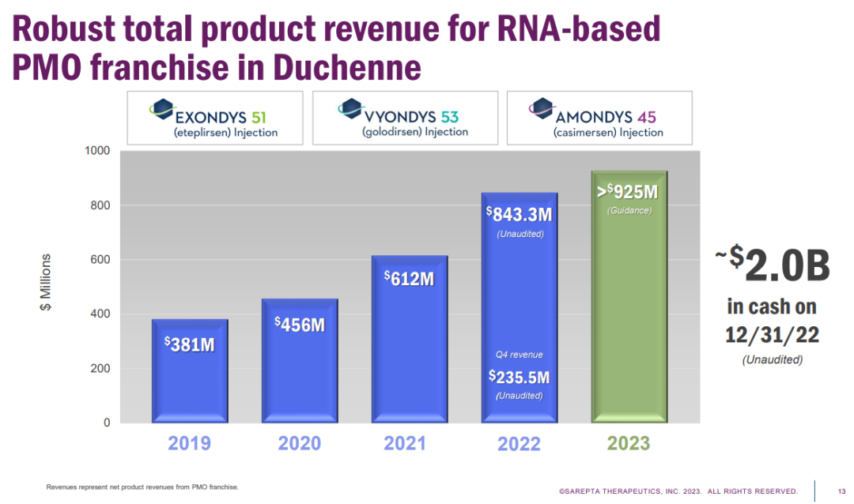The height and width of the screenshot is (504, 854).
Task: Click the '$ Millions' vertical axis title
Action: pos(47,283)
